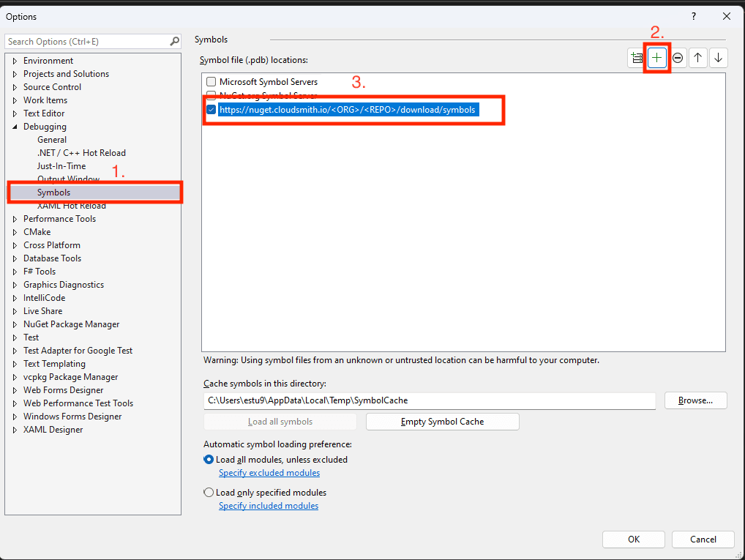Add a new symbol file location
745x560 pixels.
pyautogui.click(x=657, y=57)
